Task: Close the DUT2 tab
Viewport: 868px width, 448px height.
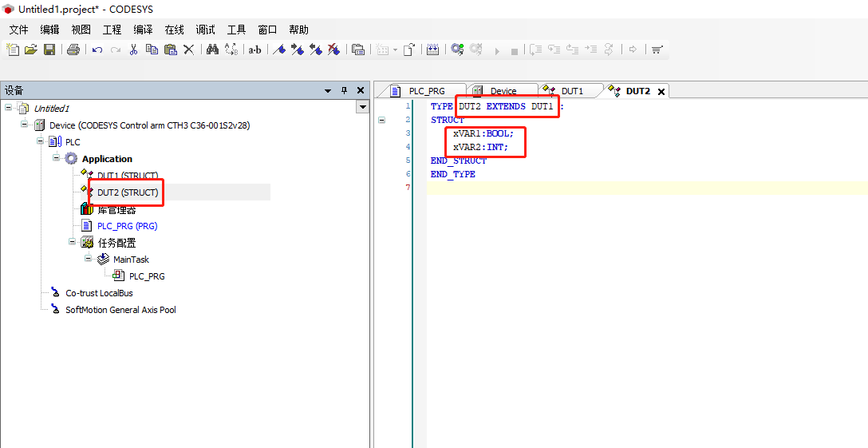Action: [661, 92]
